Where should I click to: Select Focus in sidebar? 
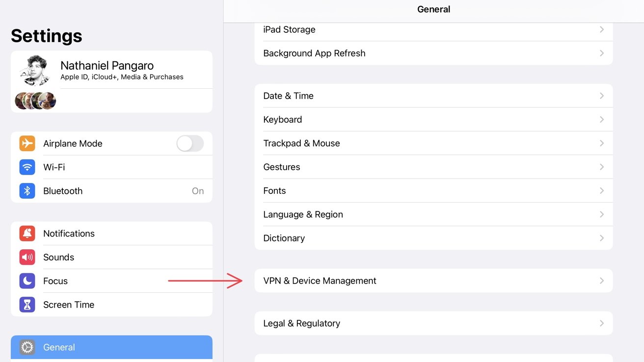click(x=111, y=281)
